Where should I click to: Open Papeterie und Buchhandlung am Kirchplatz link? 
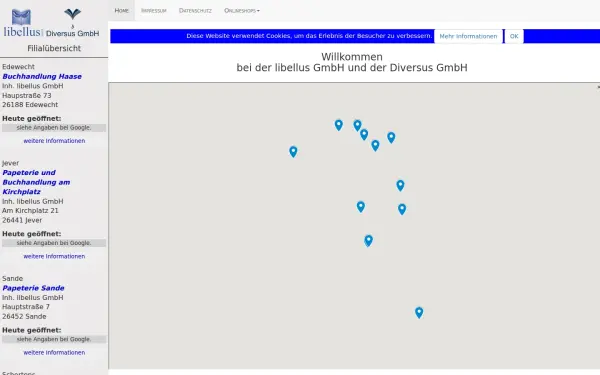click(x=36, y=182)
